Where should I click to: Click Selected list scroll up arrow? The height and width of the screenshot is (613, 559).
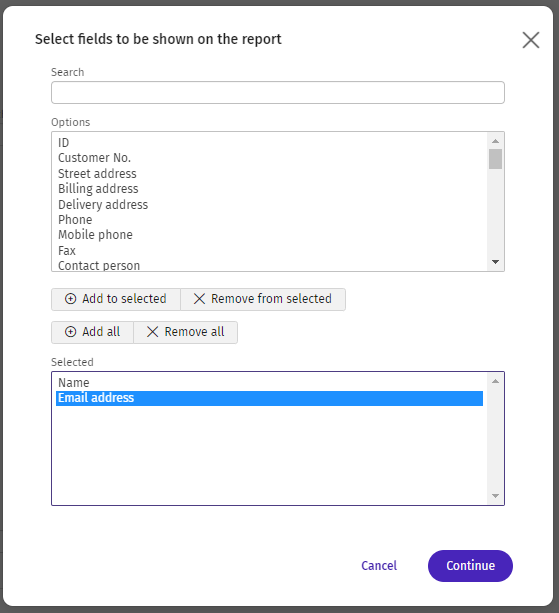[495, 381]
